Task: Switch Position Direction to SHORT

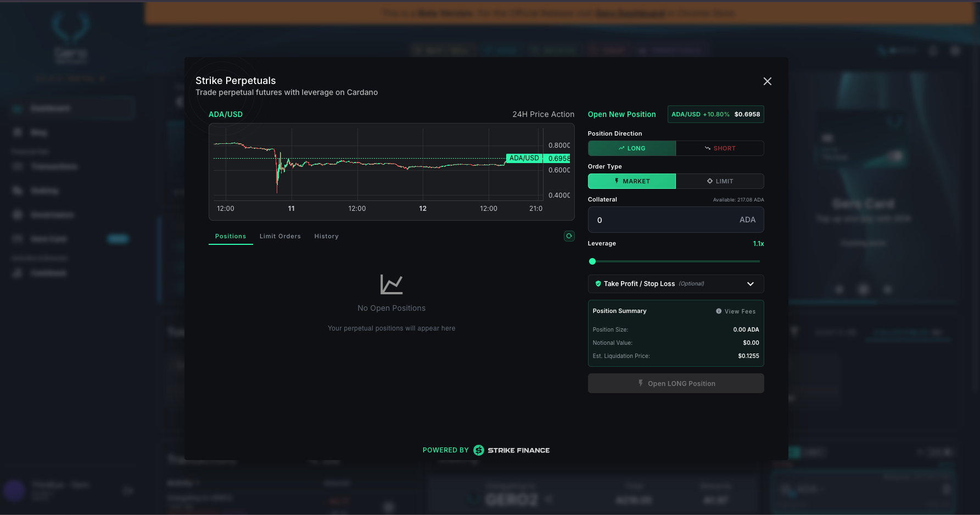Action: click(x=720, y=148)
